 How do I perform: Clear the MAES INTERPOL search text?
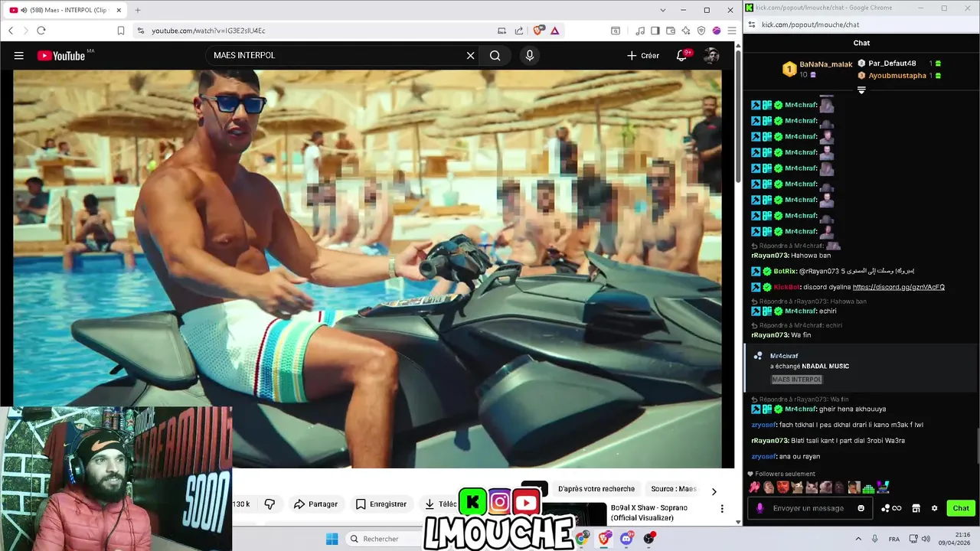click(470, 55)
